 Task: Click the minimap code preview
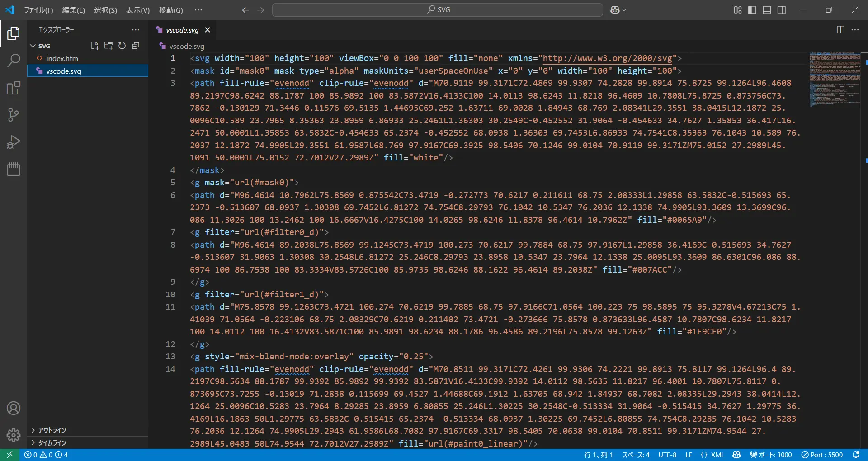[x=835, y=79]
